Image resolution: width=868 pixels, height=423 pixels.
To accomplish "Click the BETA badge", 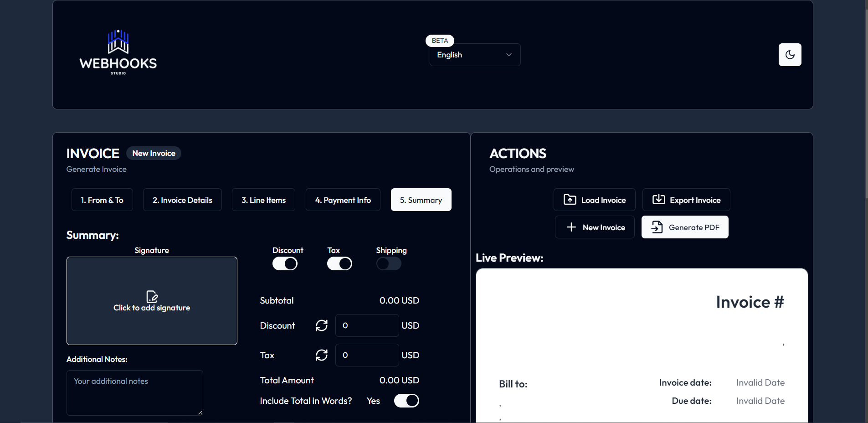I will click(x=440, y=41).
